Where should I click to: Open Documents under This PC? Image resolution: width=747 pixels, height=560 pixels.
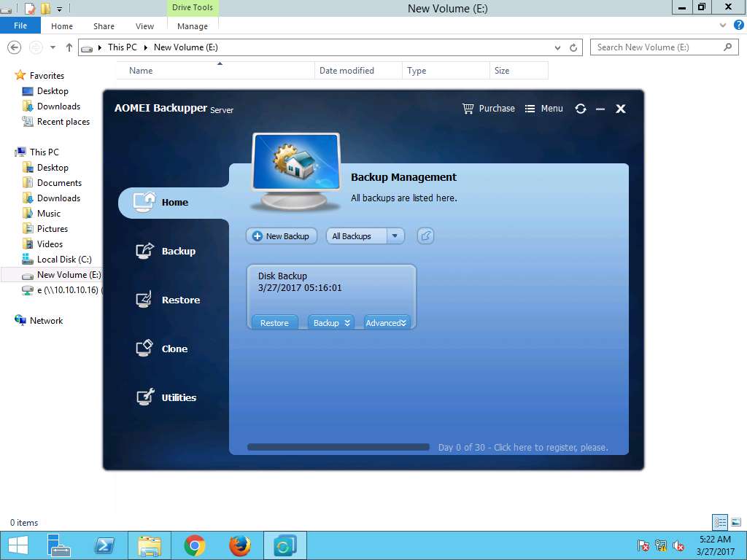pos(53,183)
